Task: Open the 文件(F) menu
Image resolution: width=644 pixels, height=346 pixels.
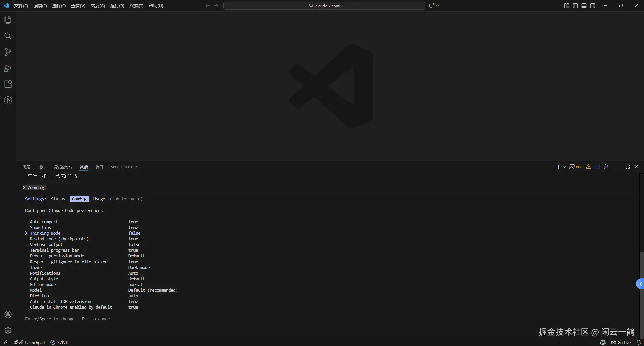Action: click(21, 6)
